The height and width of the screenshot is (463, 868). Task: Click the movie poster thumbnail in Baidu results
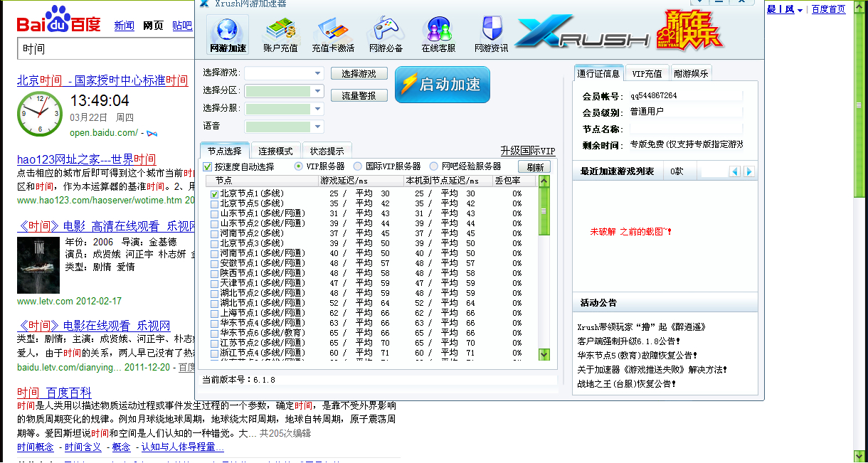[x=38, y=265]
